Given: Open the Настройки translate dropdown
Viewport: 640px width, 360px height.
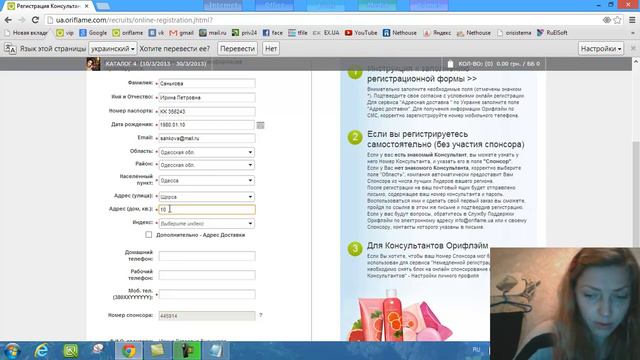Looking at the screenshot, I should coord(601,49).
